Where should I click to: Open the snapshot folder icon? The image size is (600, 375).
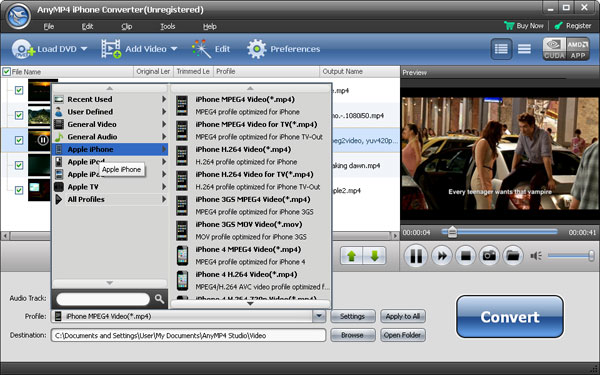tap(513, 256)
